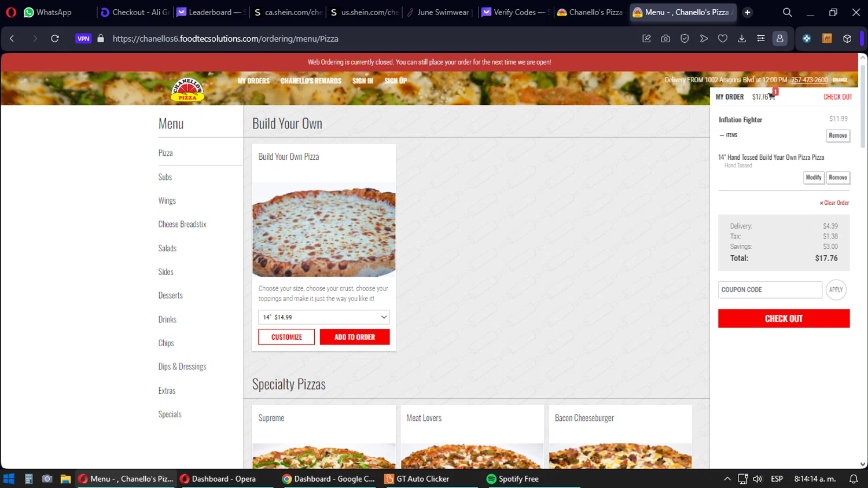Collapse the Inflation Fighter ITEMS expander
This screenshot has width=868, height=488.
(x=728, y=135)
